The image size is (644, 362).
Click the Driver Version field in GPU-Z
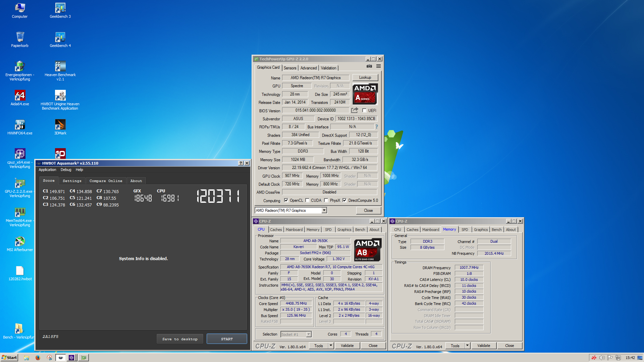coord(329,168)
